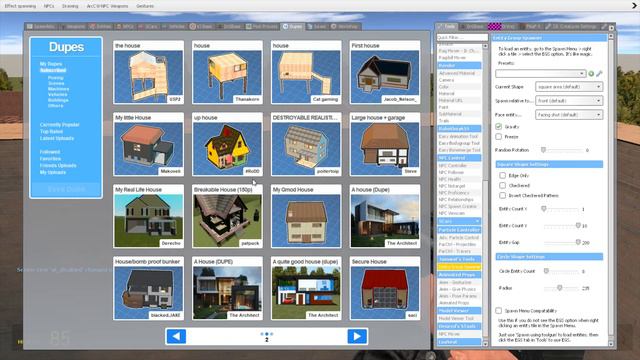Click the Vehicles subcategory link

click(x=58, y=94)
